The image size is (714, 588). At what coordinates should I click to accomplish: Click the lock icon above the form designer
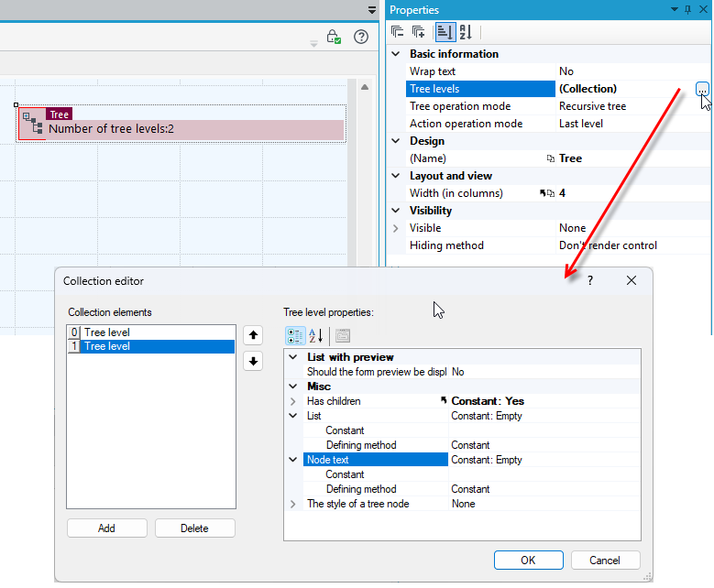pos(334,37)
